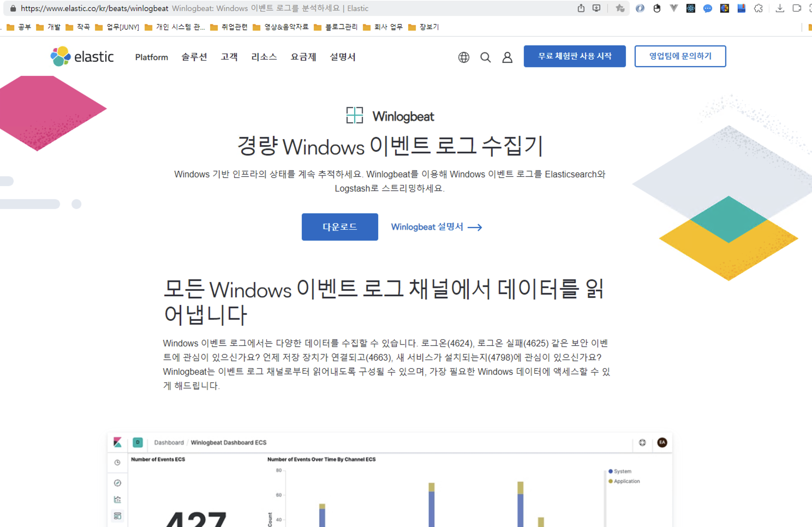Open the user account icon
Viewport: 812px width, 527px height.
click(x=507, y=57)
